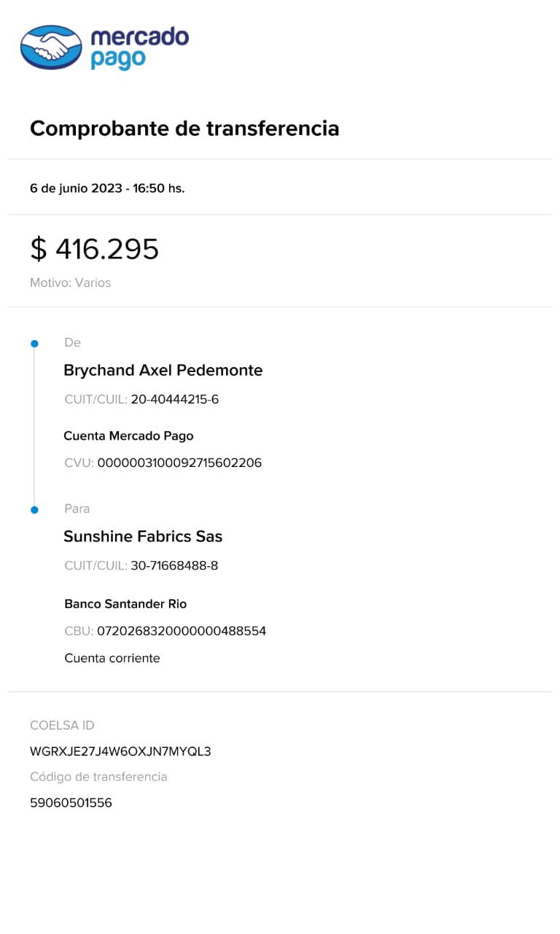Viewport: 560px width, 934px height.
Task: Select the CVU number 0000003100092715602206
Action: coord(179,463)
